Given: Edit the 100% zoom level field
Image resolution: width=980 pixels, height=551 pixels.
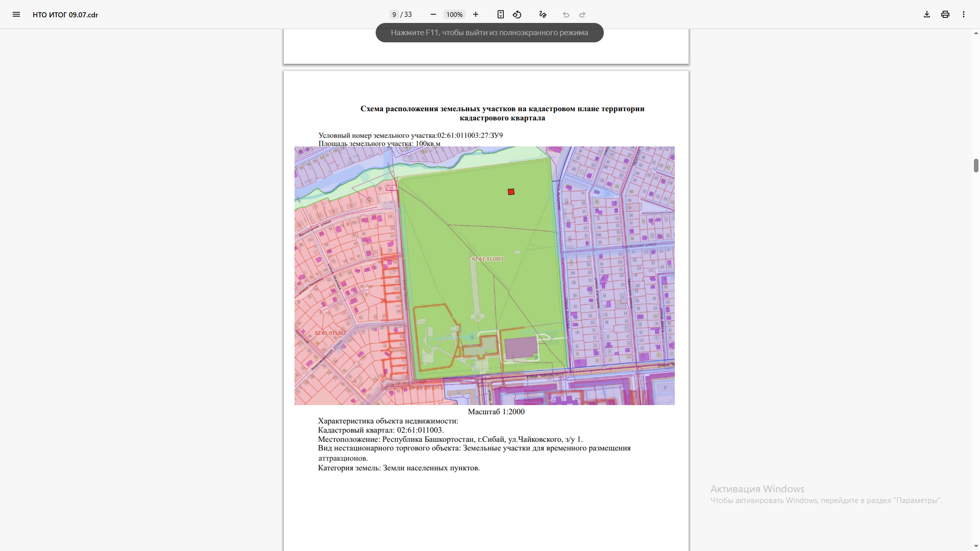Looking at the screenshot, I should coord(454,14).
